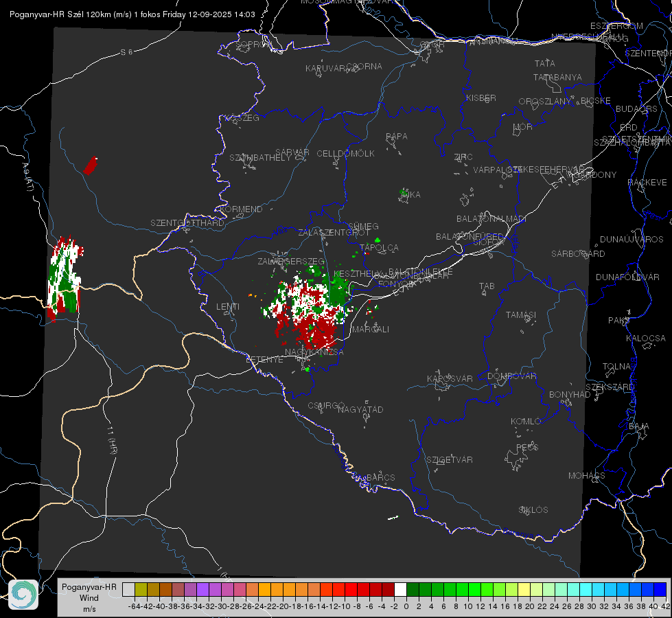Image resolution: width=672 pixels, height=618 pixels.
Task: Click the olive-yellow swatch above -64
Action: point(141,589)
